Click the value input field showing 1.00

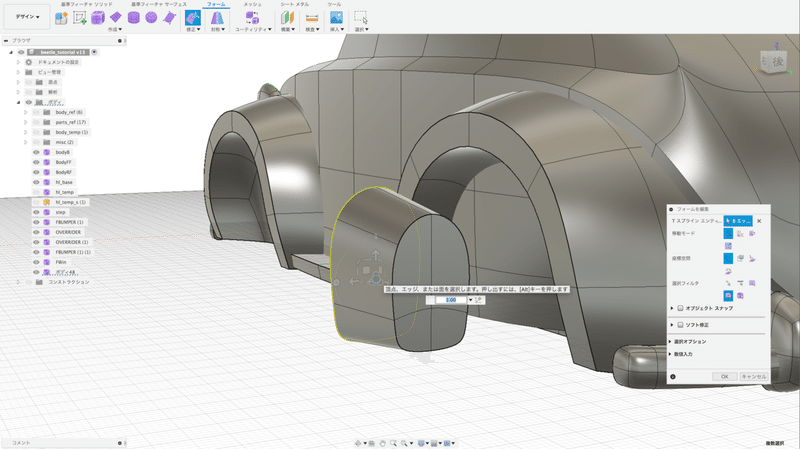point(450,300)
